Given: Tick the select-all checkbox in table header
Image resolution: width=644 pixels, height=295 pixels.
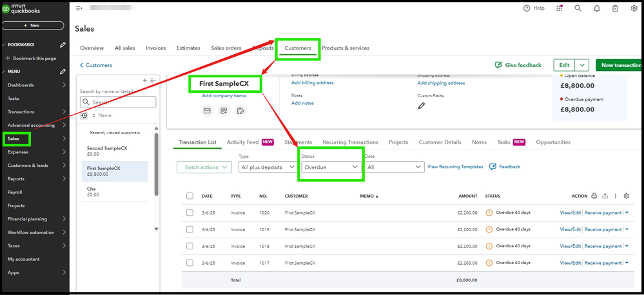Looking at the screenshot, I should (x=190, y=196).
